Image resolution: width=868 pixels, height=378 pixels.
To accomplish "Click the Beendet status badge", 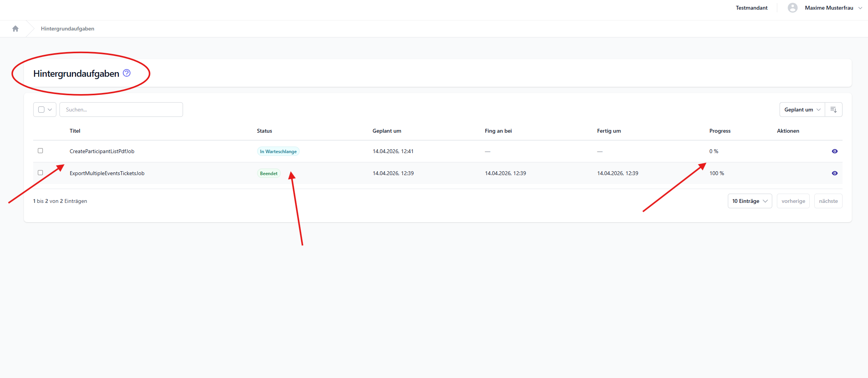I will (268, 174).
